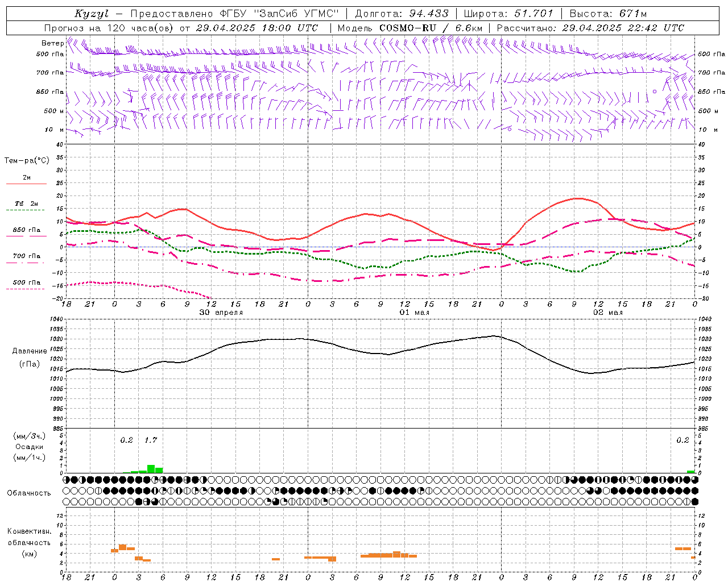728x582 pixels.
Task: Click the date label 02 мая
Action: click(608, 313)
